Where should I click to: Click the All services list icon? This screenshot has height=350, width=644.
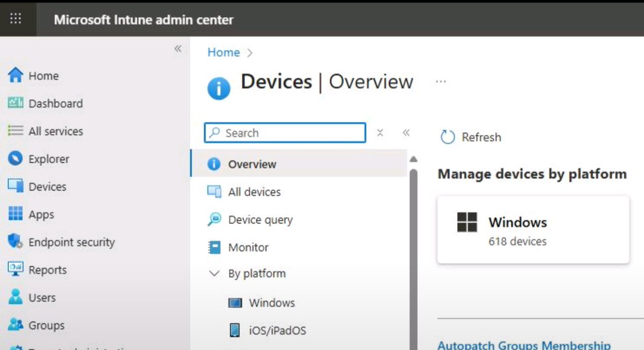[x=16, y=131]
